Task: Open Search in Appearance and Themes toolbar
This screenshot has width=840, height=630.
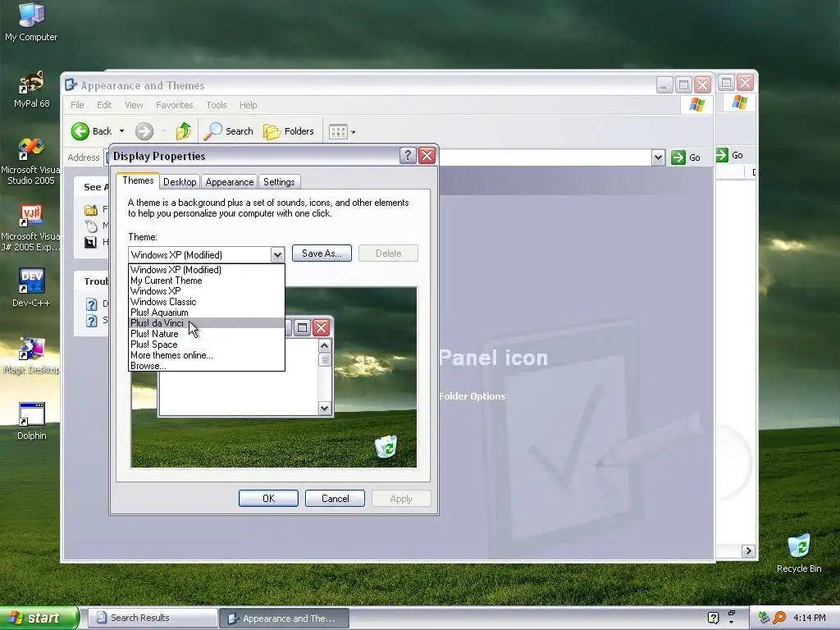Action: (229, 131)
